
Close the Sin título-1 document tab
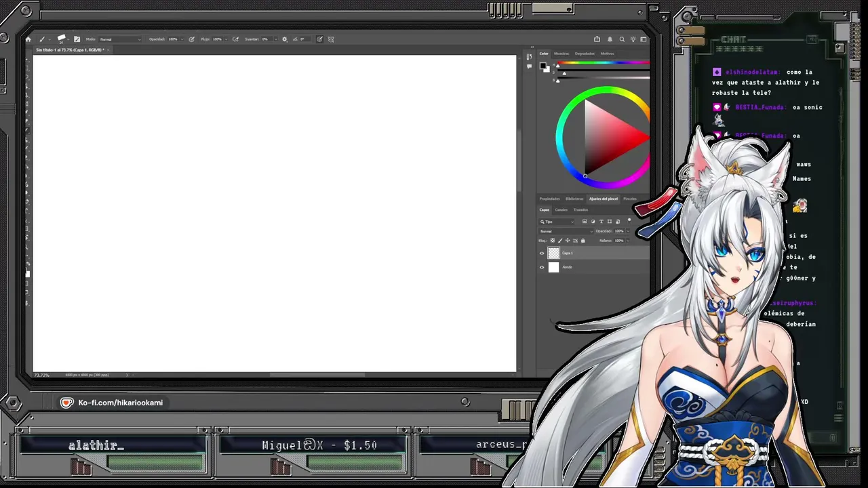point(108,50)
